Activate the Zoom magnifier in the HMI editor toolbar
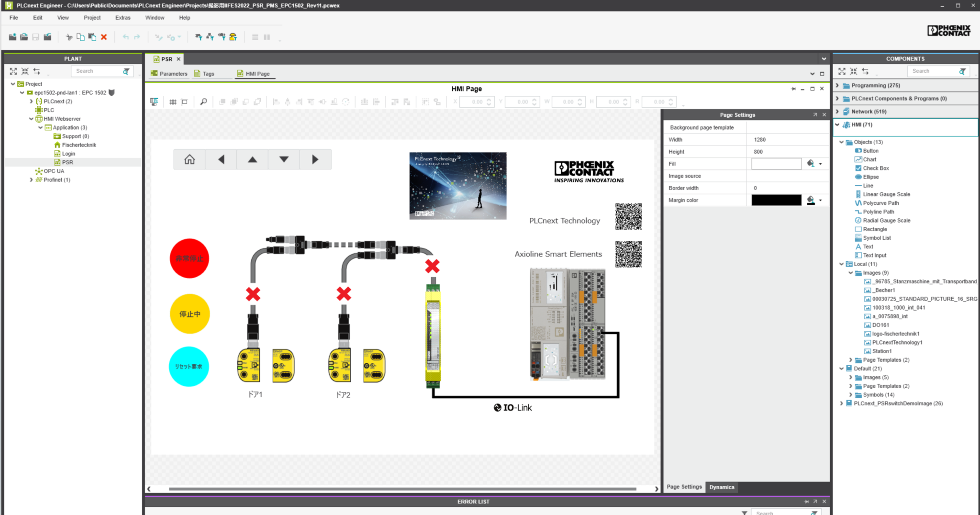 203,101
